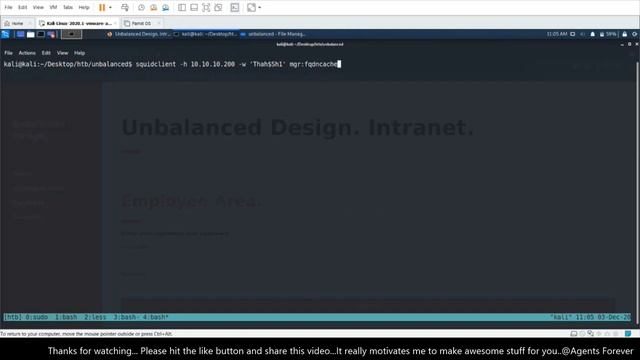Lock the screen via padlock icon
The height and width of the screenshot is (360, 640).
[624, 34]
